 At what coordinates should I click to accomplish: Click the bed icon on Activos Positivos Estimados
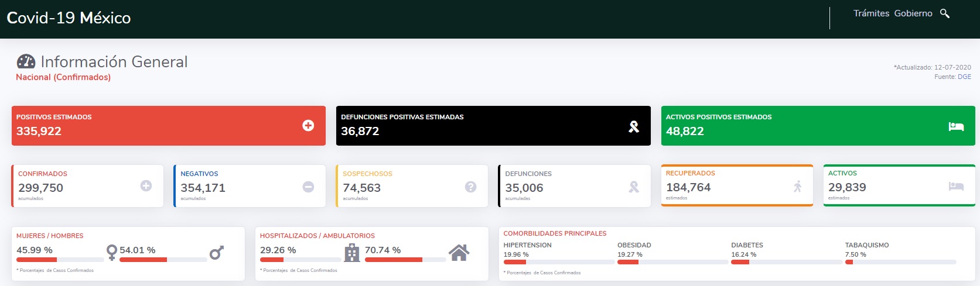956,126
